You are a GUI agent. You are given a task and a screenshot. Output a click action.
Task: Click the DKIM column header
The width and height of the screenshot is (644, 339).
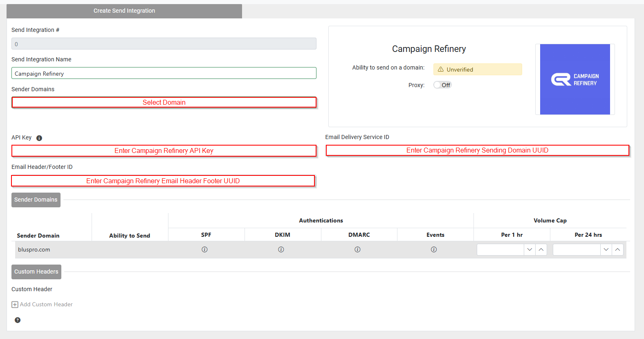(x=283, y=235)
